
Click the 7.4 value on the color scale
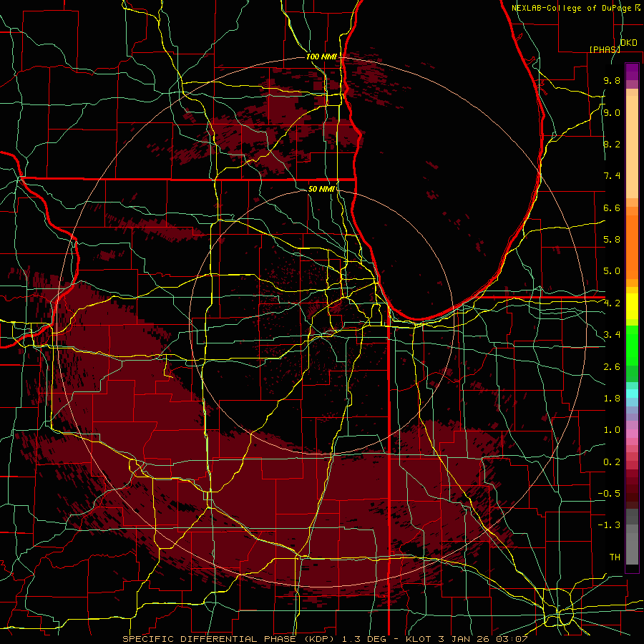point(612,176)
